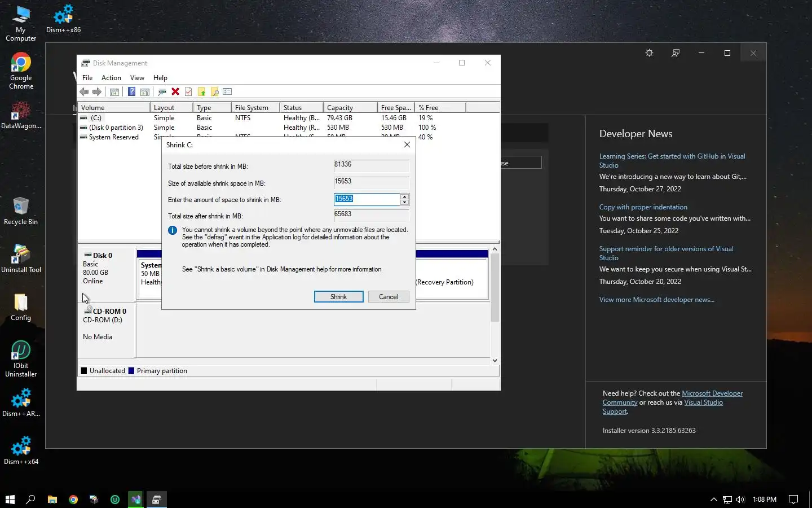Open the Windows Start menu
The width and height of the screenshot is (812, 508).
10,499
